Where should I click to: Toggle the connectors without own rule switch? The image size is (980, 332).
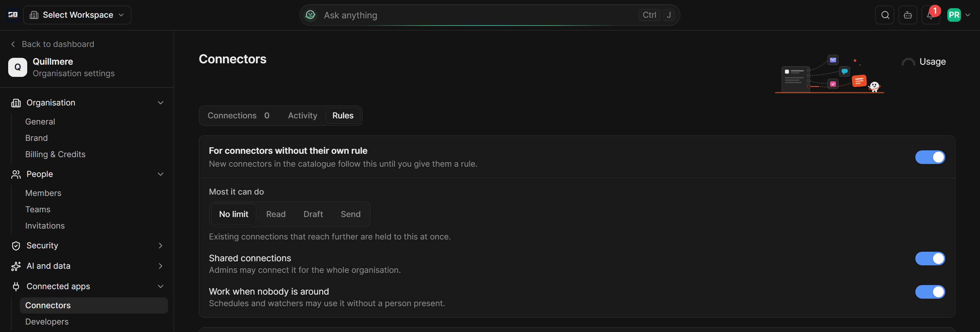pyautogui.click(x=930, y=157)
